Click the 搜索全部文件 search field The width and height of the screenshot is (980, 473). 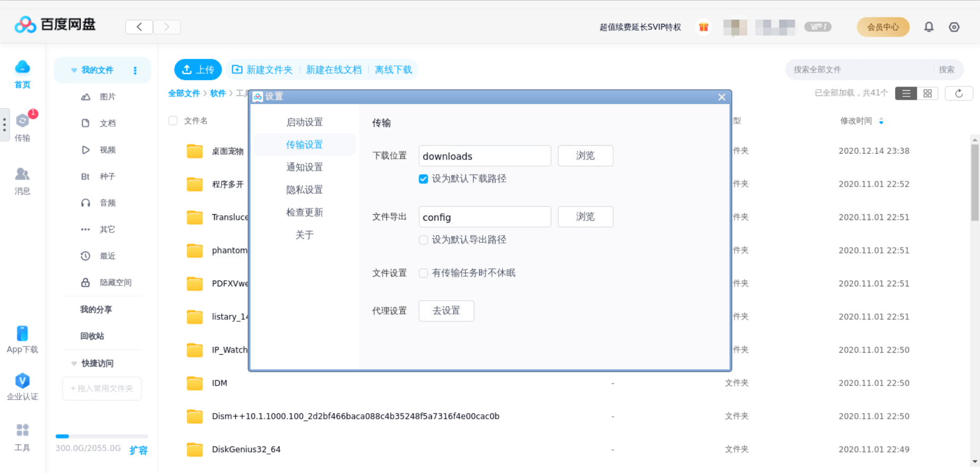[859, 69]
